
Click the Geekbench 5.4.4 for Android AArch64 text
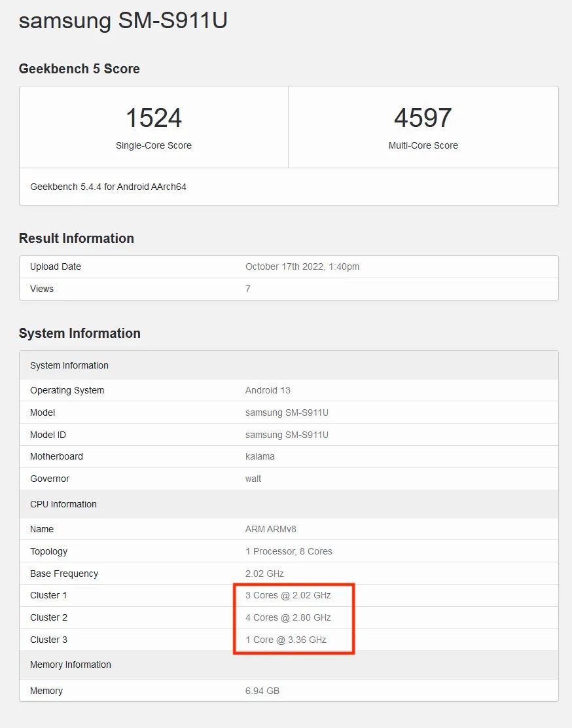108,187
